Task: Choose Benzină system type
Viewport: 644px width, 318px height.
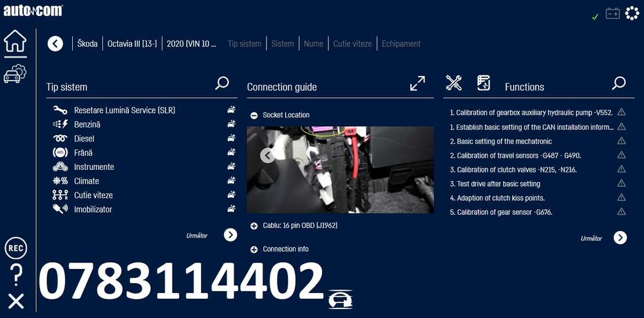Action: (87, 124)
